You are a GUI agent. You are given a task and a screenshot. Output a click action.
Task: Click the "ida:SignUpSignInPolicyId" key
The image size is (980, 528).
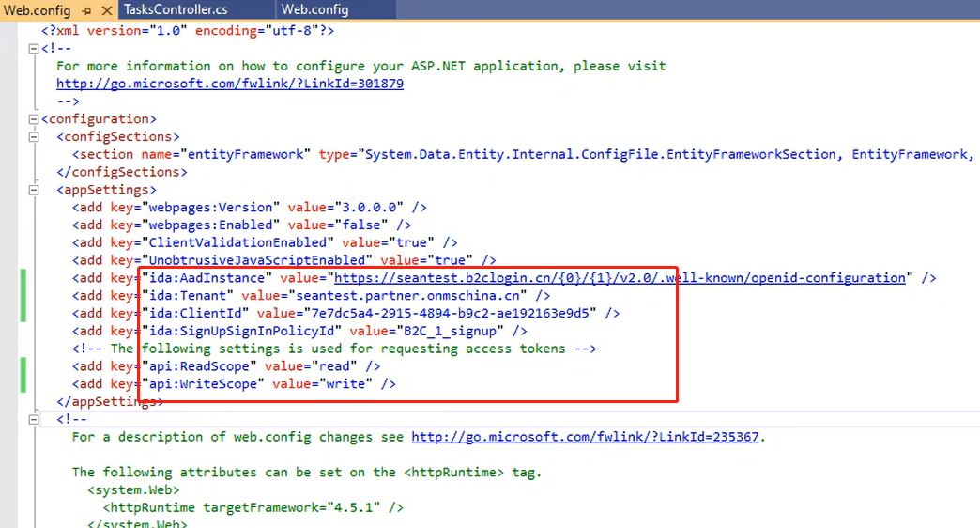241,331
